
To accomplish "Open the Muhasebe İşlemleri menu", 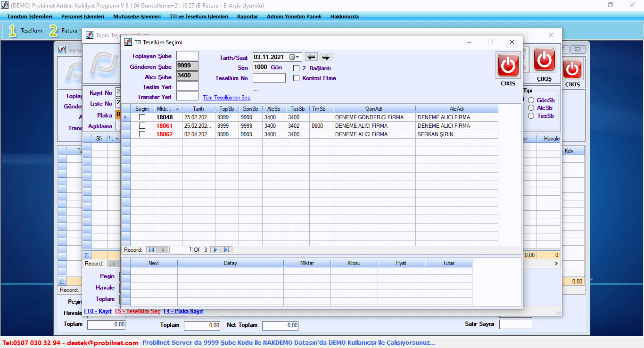I will [137, 17].
